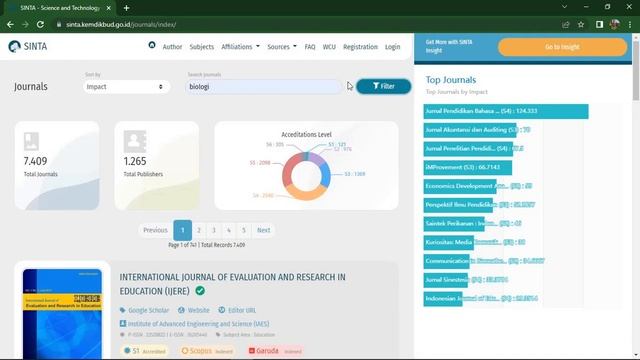640x360 pixels.
Task: Open the Sort by Impact dropdown
Action: click(126, 87)
